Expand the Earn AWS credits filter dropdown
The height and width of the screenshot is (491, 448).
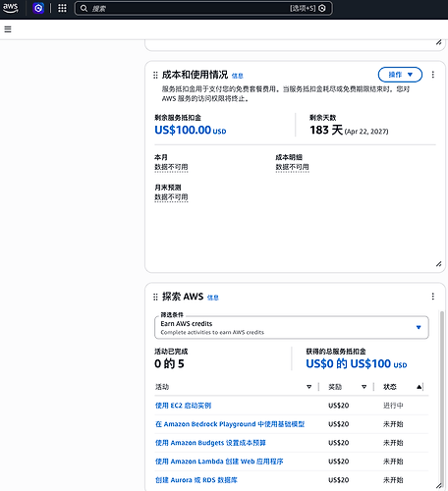[x=292, y=327]
